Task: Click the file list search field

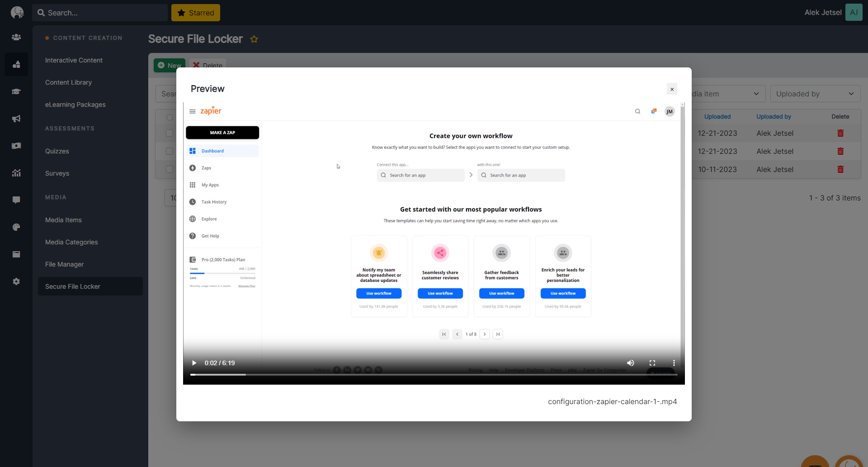Action: 166,94
